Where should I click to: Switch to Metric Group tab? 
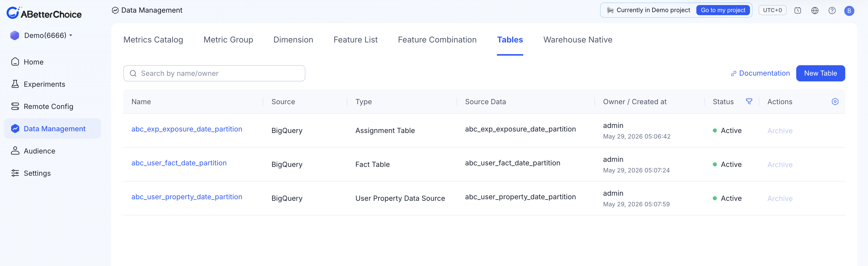(x=228, y=40)
